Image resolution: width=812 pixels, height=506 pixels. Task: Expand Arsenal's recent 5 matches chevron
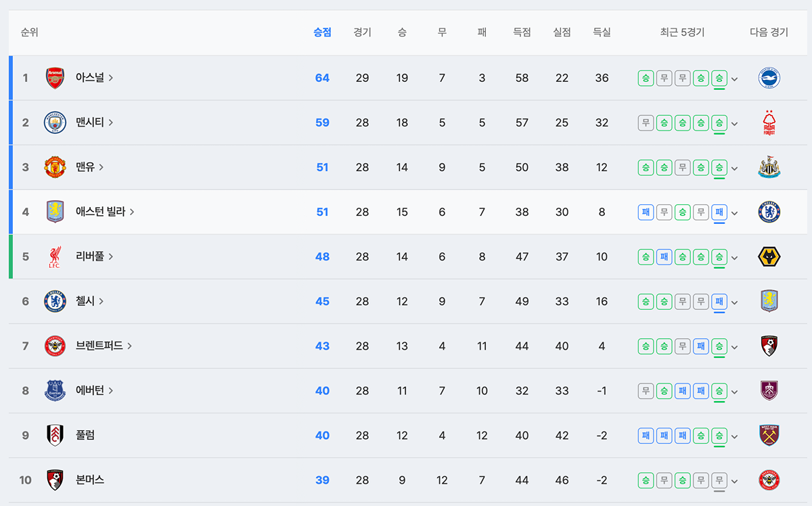point(735,79)
